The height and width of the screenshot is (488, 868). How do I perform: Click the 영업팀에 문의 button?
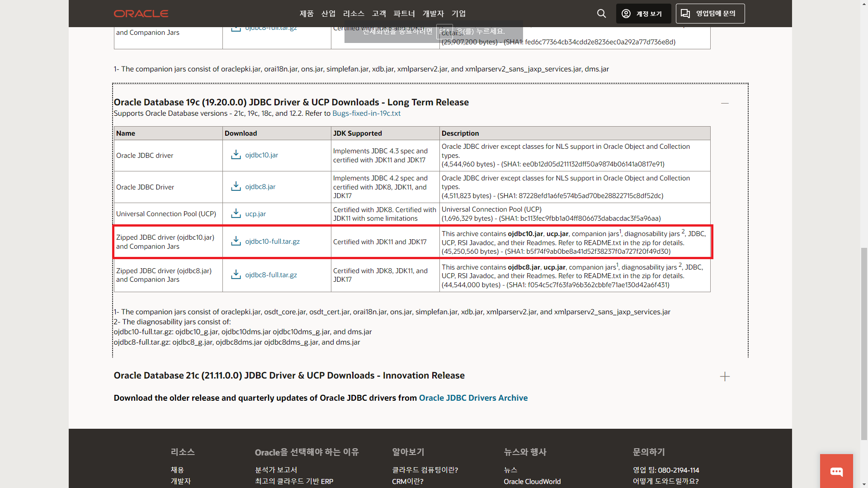pos(710,14)
